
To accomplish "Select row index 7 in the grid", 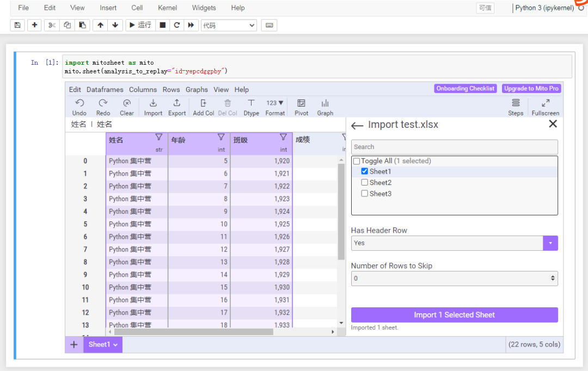I will tap(85, 249).
